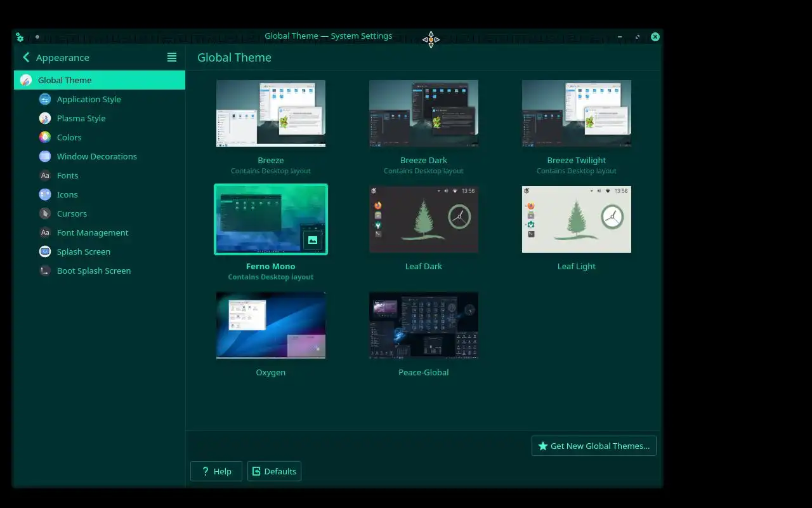Select the Breeze theme thumbnail
Viewport: 812px width, 508px height.
coord(271,113)
